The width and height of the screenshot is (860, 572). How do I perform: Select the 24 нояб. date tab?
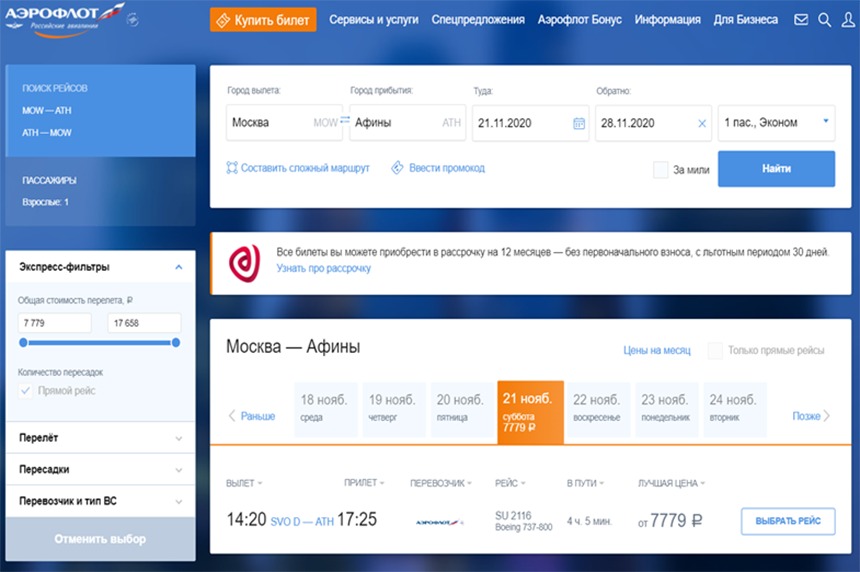point(734,410)
